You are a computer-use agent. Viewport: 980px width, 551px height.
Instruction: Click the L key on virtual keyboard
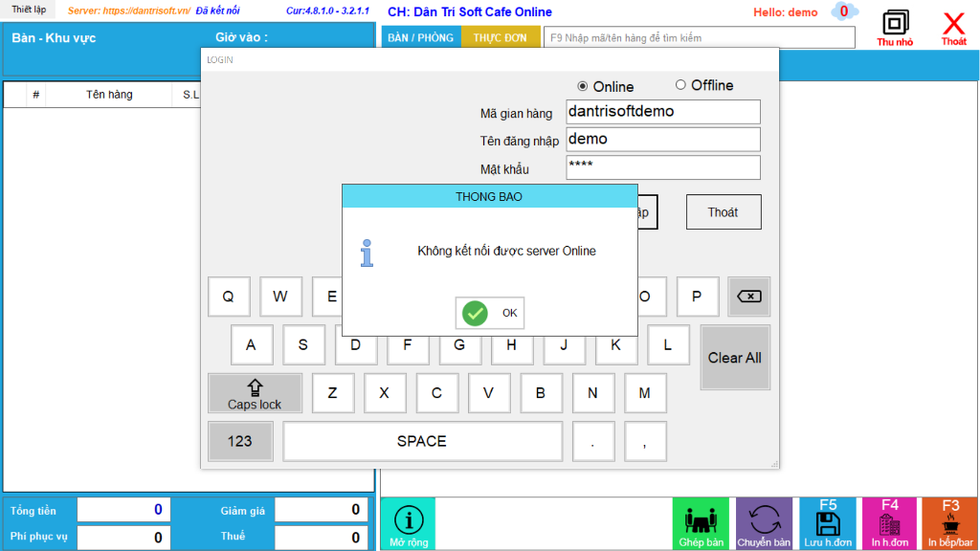click(x=668, y=344)
